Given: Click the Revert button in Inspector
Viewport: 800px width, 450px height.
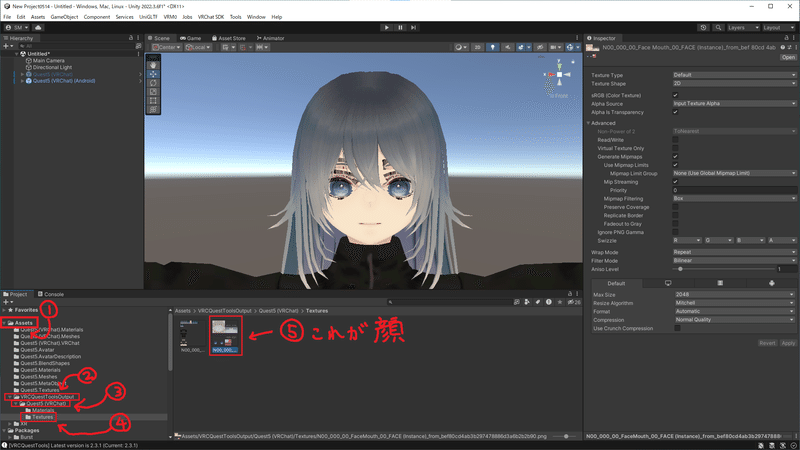Looking at the screenshot, I should [767, 343].
